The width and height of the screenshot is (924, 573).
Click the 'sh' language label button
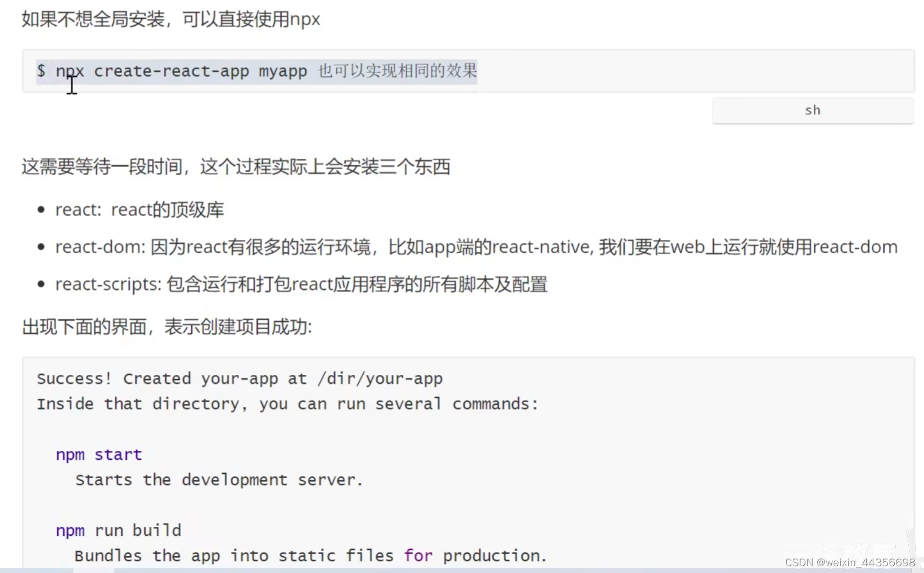(x=813, y=110)
